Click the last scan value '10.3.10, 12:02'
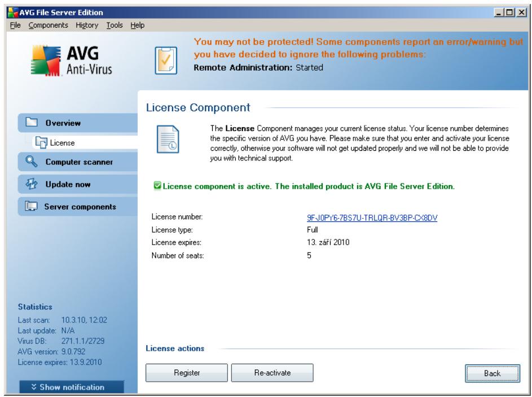Viewport: 532px width, 397px height. pos(84,320)
